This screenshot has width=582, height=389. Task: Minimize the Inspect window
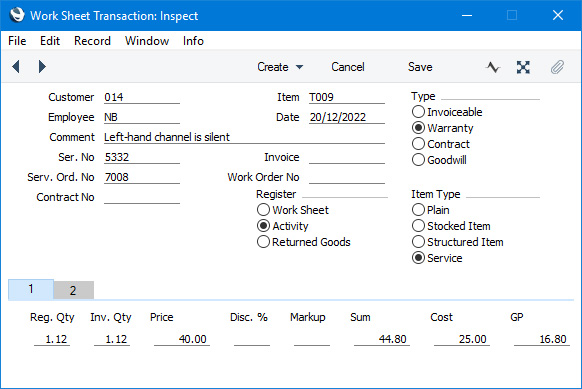coord(467,15)
